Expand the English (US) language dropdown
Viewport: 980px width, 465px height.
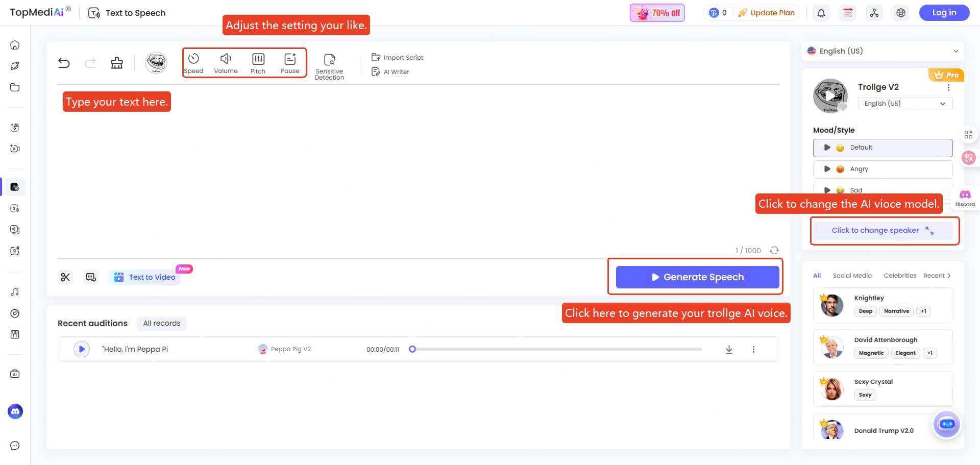(955, 51)
